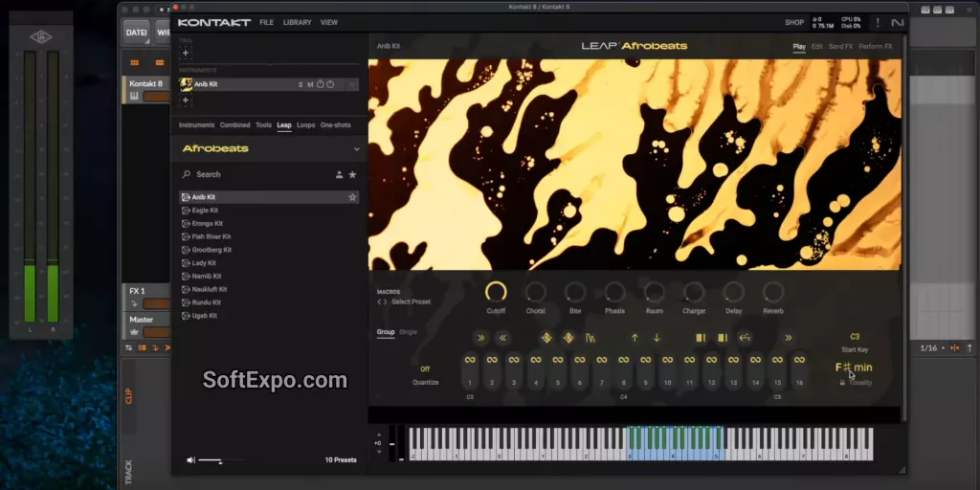Switch to the Edit page

[x=817, y=47]
